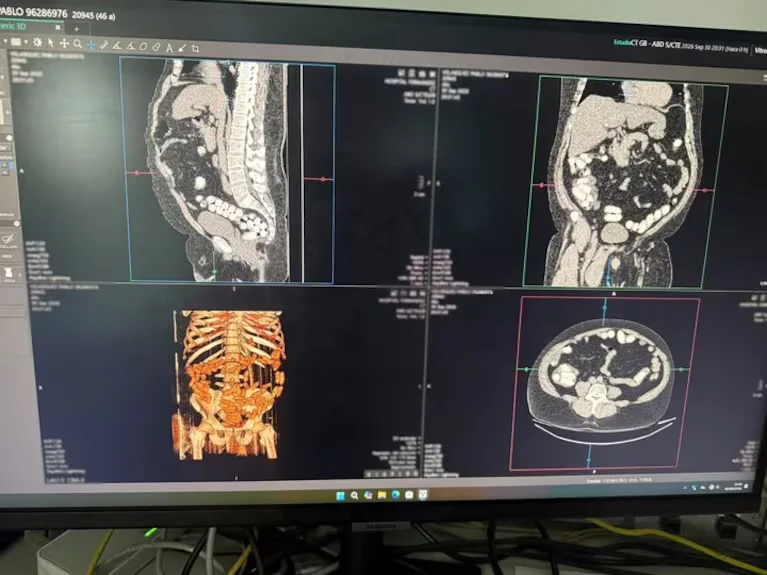The image size is (767, 575).
Task: Click the 3D volume rendering view
Action: pyautogui.click(x=229, y=384)
